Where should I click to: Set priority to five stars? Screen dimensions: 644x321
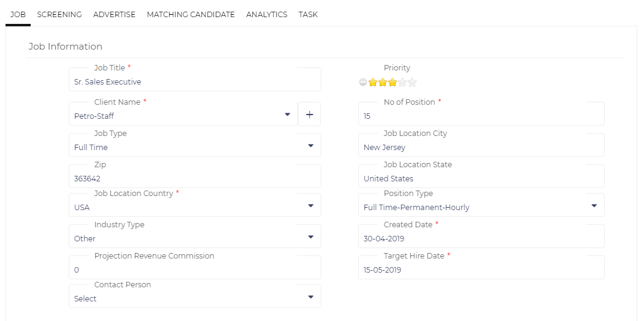click(412, 83)
